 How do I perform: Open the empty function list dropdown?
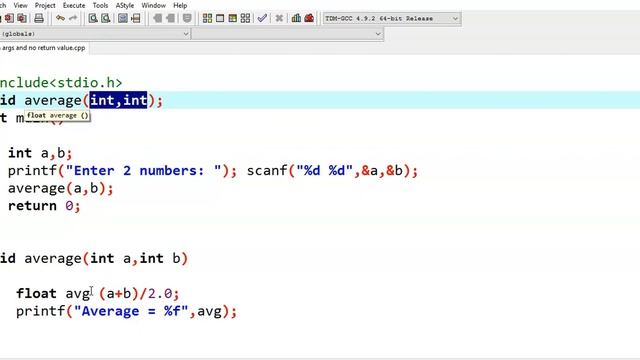click(287, 34)
